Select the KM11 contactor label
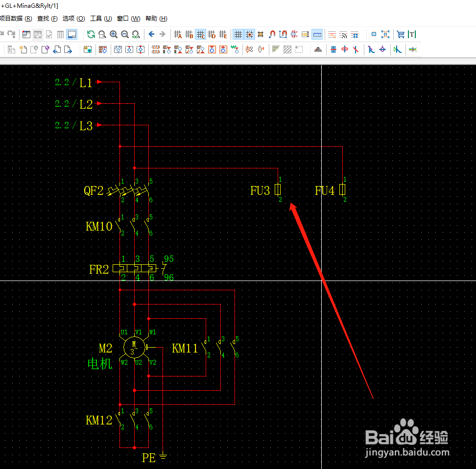This screenshot has height=469, width=476. tap(185, 348)
